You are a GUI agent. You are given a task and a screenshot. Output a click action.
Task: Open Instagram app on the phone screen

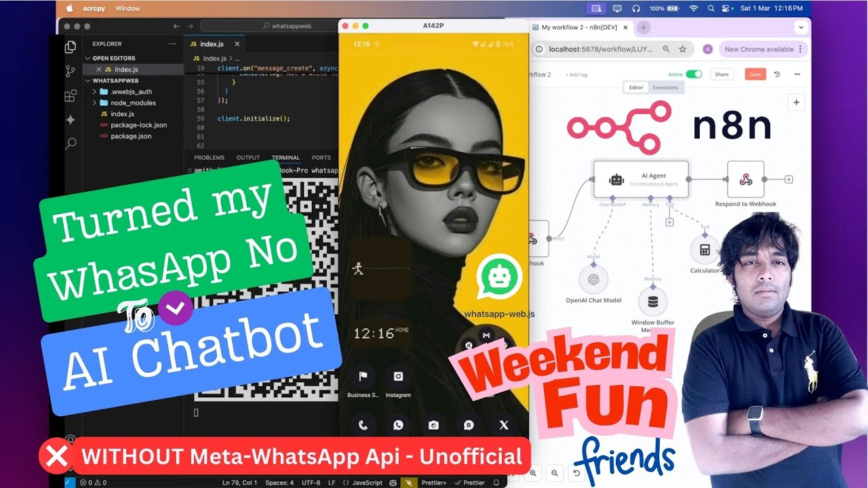click(x=398, y=377)
